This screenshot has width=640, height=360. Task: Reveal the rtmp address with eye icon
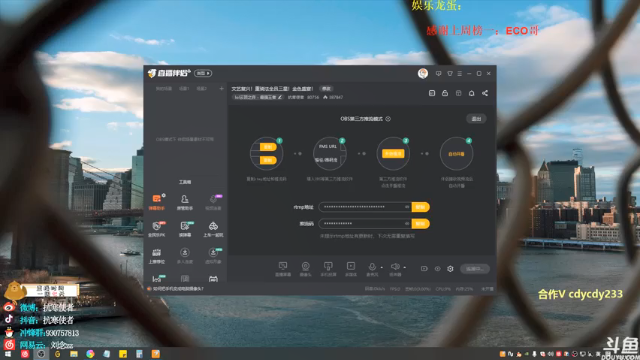click(x=407, y=207)
